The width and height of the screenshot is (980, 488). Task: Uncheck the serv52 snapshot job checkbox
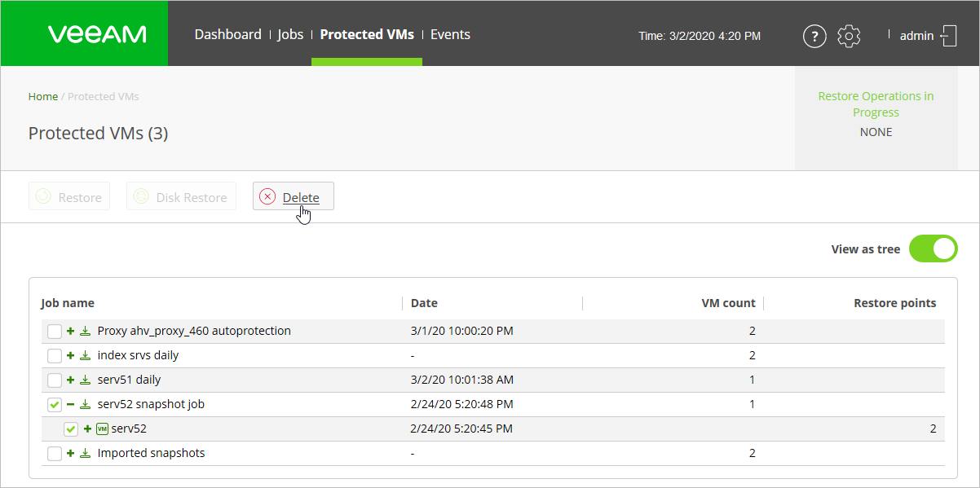coord(55,405)
